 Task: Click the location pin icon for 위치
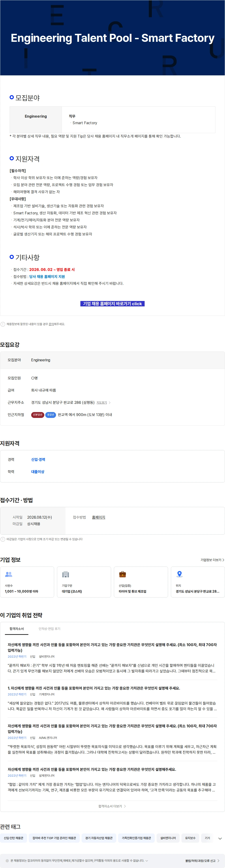pos(180,574)
